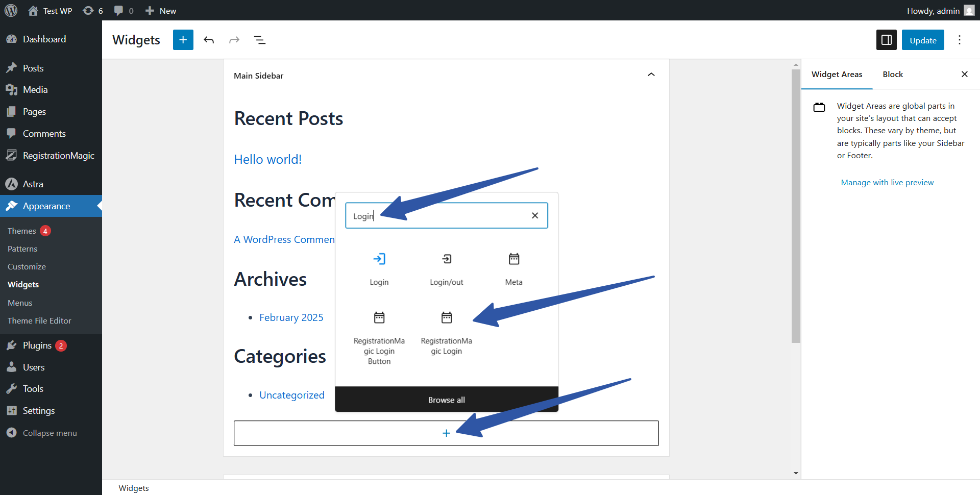Toggle the block inserter plus button
980x495 pixels.
[x=183, y=40]
